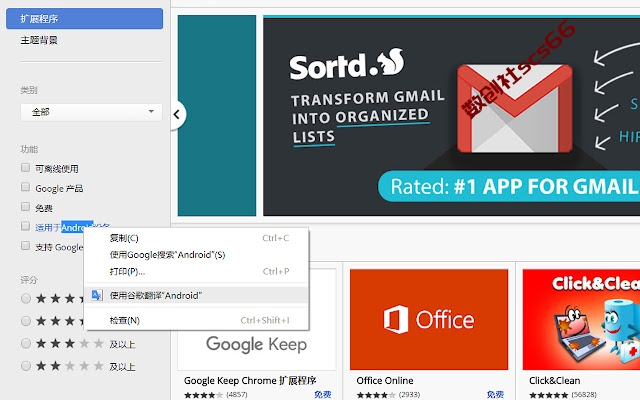The height and width of the screenshot is (400, 640).
Task: Choose 使用Google搜索"Android" menu entry
Action: tap(196, 255)
